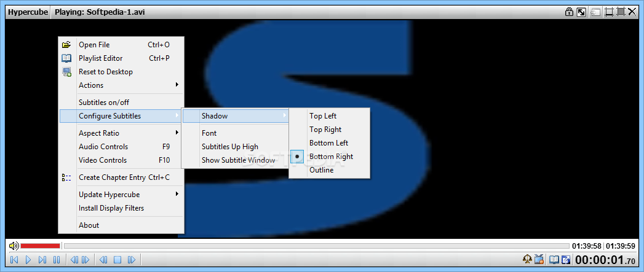Open the Font subtitle setting
644x272 pixels.
[235, 133]
